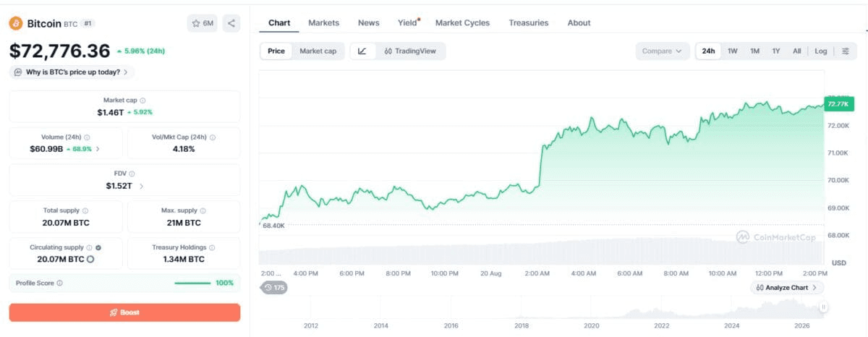868x337 pixels.
Task: Click the orange Boost button
Action: click(124, 312)
